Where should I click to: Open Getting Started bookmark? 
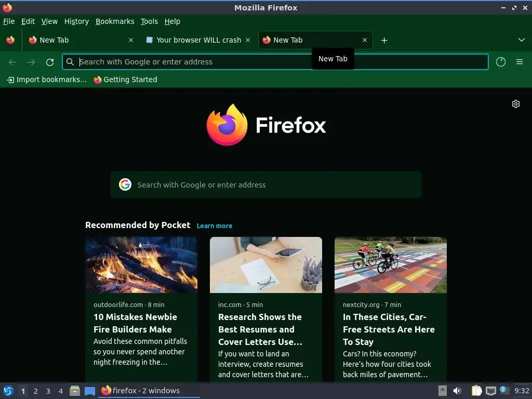tap(126, 79)
